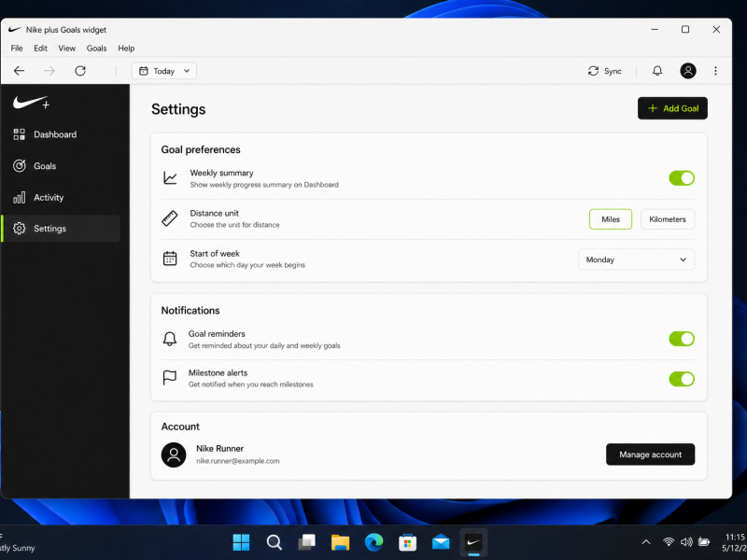Open Task View on the taskbar
Viewport: 747px width, 560px height.
point(307,542)
